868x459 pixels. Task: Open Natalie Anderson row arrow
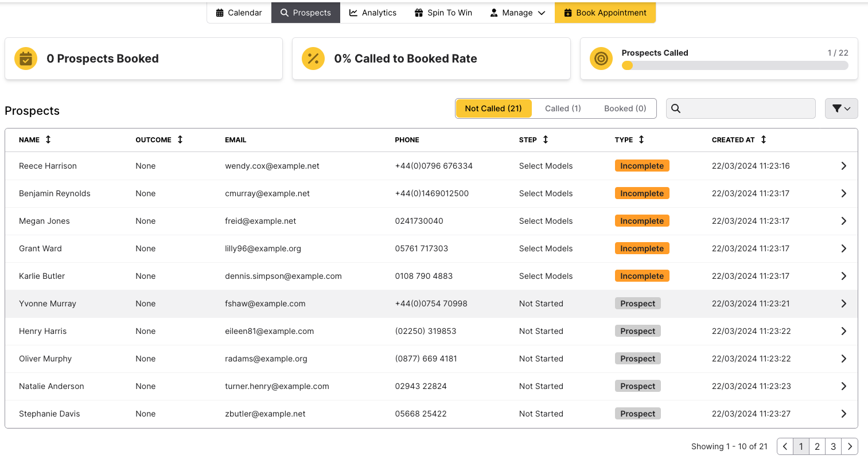click(843, 386)
